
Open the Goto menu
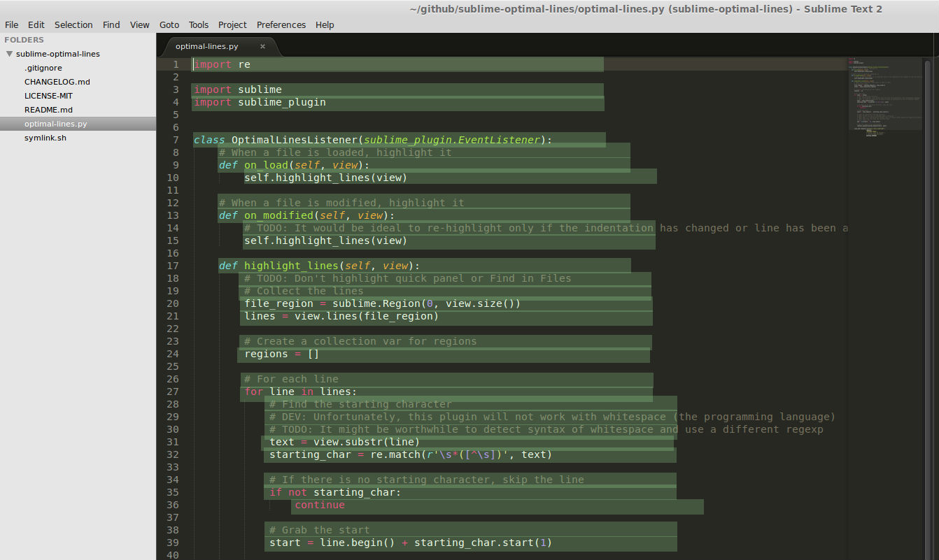click(x=169, y=24)
